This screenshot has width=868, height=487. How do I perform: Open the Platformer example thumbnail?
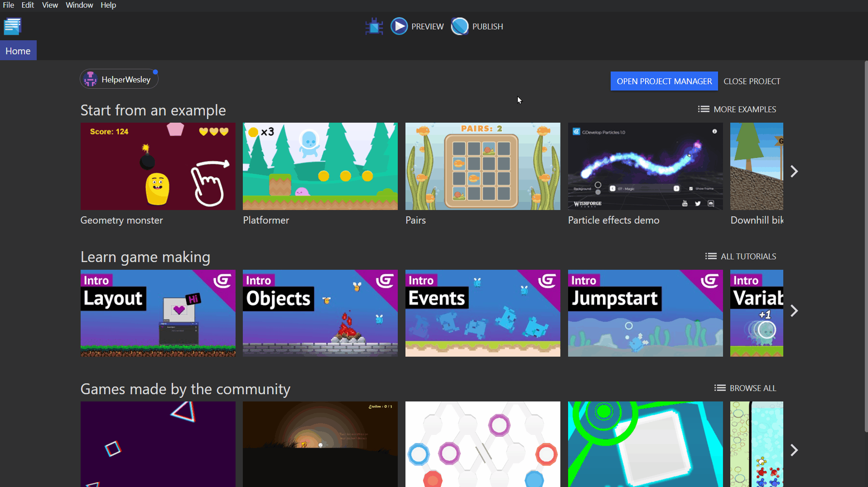coord(320,166)
